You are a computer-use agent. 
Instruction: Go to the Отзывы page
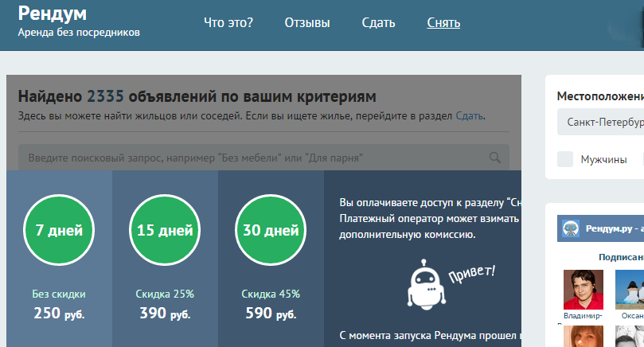pos(307,22)
